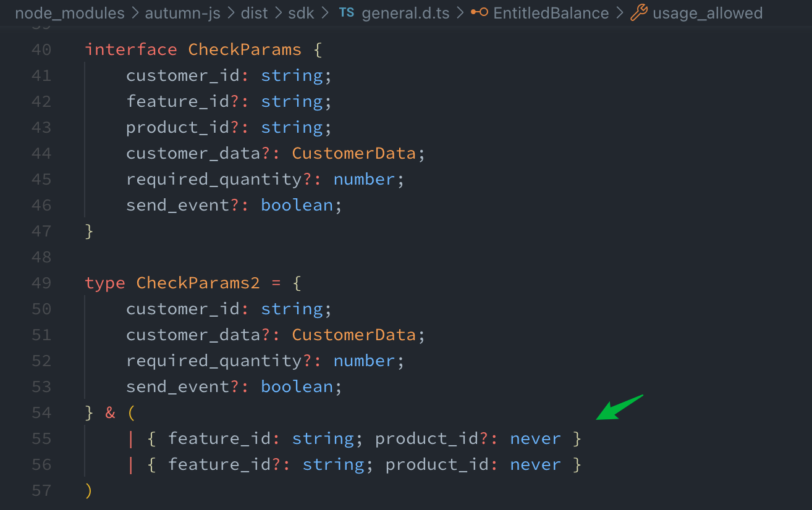
Task: Click line number 40 in gutter
Action: [41, 49]
